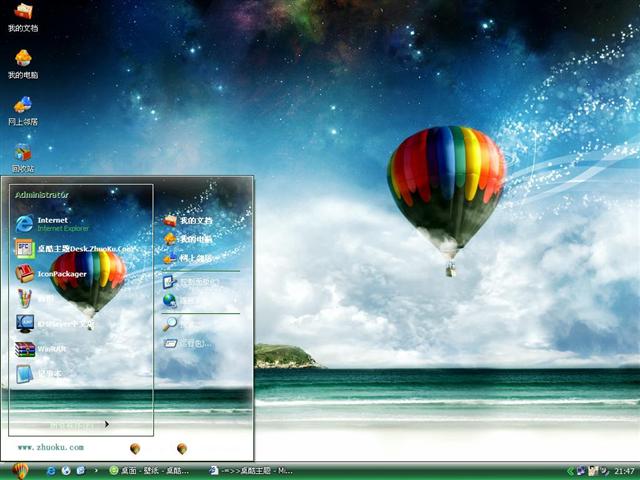This screenshot has height=480, width=640.
Task: Open 桌酷主题 Desk.ZhuoKu.Com start menu entry
Action: click(x=74, y=249)
